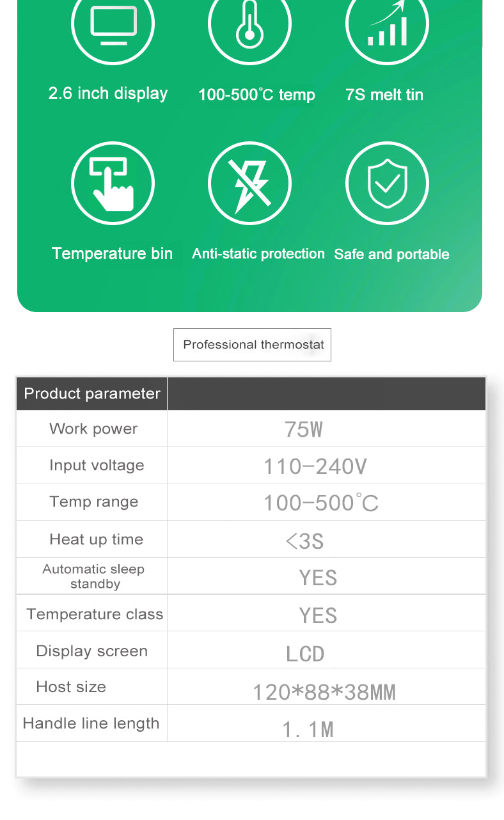Tap the finger-press touch icon
This screenshot has height=820, width=504.
pos(113,184)
